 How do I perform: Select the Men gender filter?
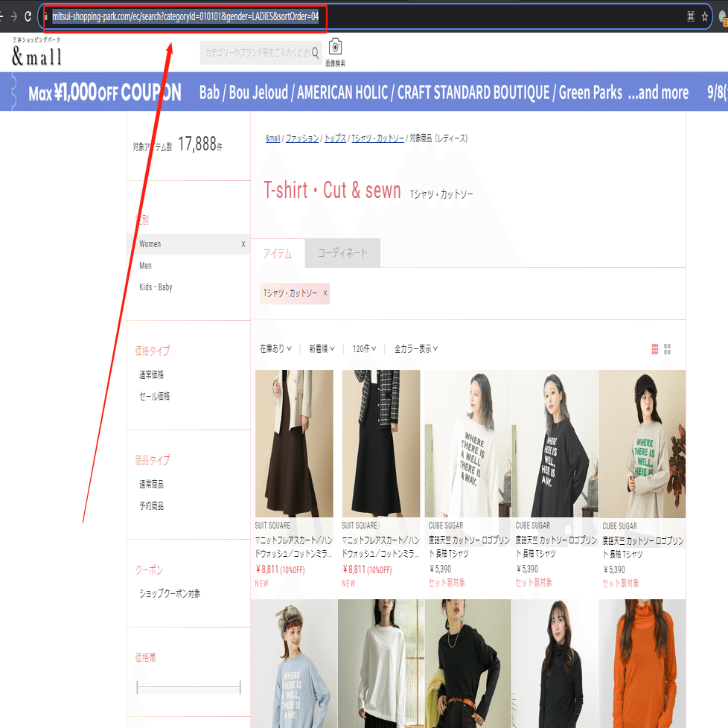(x=145, y=266)
